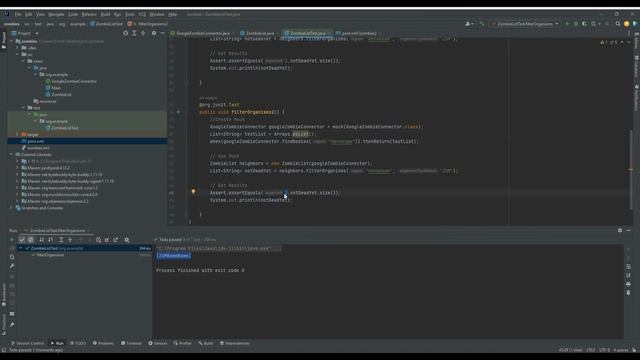
Task: Click Select Opened File target icon in Project panel
Action: (125, 33)
